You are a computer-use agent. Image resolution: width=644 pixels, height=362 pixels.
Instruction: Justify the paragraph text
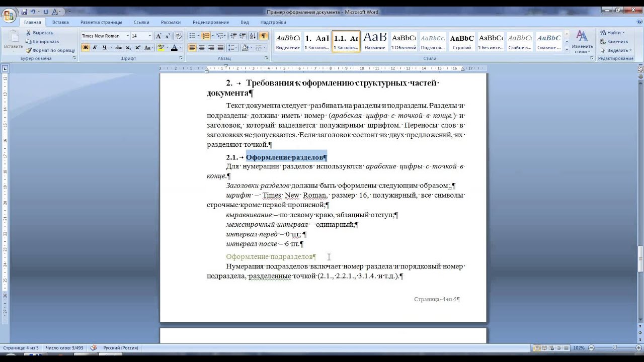(x=220, y=48)
